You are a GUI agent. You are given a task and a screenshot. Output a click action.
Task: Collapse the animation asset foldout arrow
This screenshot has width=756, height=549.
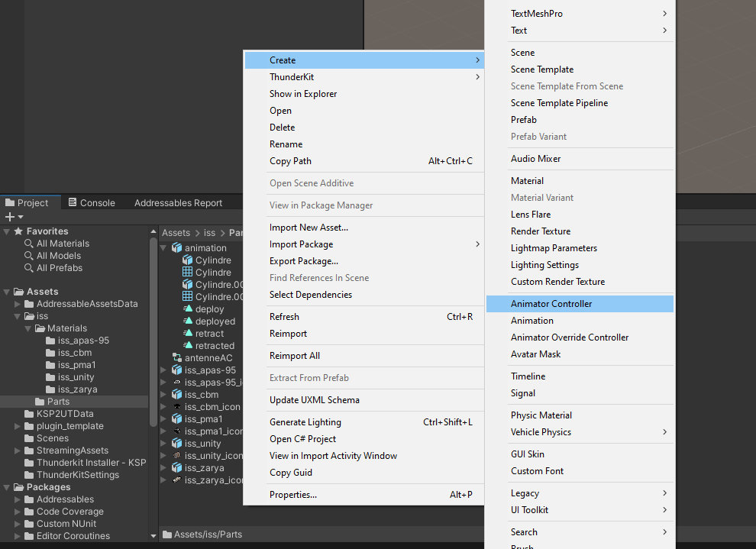(164, 248)
